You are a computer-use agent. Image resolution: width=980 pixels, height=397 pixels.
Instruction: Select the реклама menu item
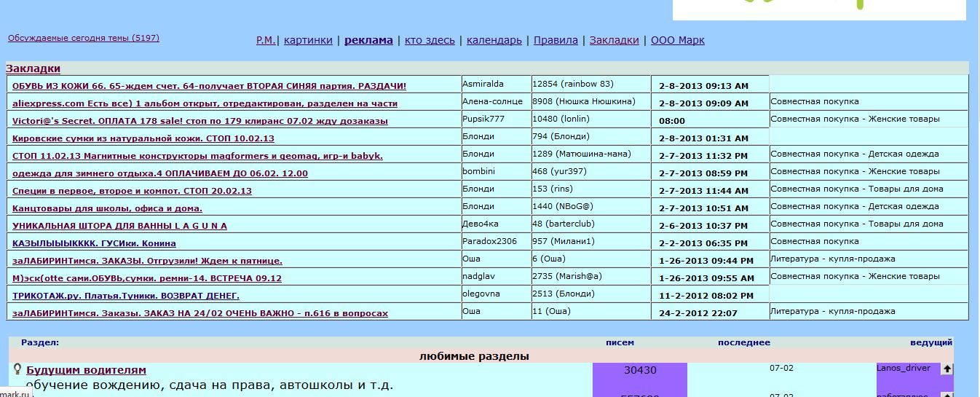(x=368, y=40)
